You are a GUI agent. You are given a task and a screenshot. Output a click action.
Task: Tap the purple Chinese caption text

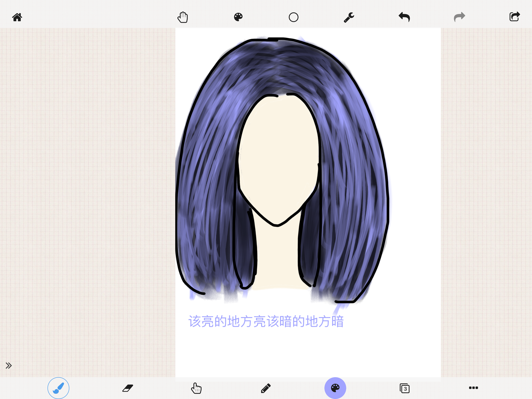click(266, 321)
